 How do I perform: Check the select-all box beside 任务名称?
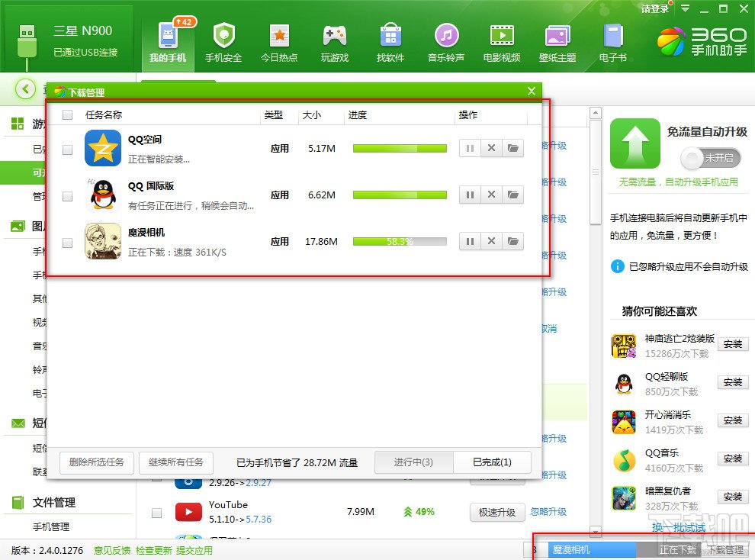coord(67,114)
